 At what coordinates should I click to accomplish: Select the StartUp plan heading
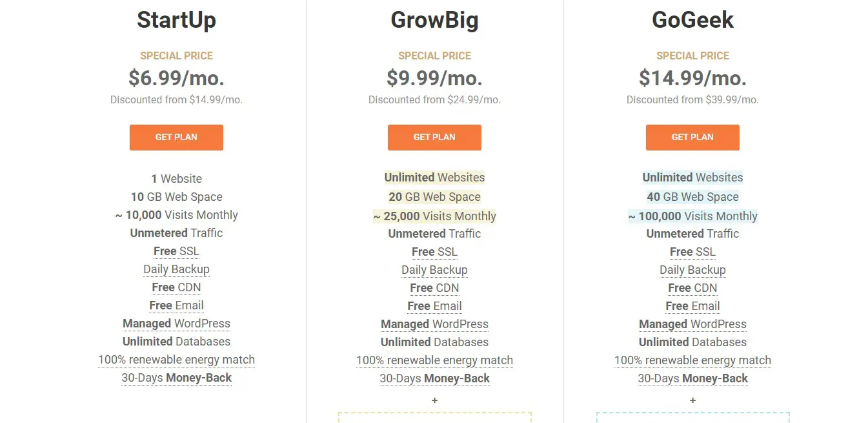176,20
